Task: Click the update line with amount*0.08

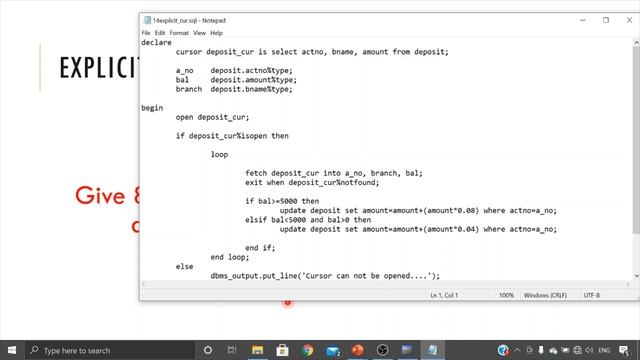Action: pyautogui.click(x=418, y=211)
